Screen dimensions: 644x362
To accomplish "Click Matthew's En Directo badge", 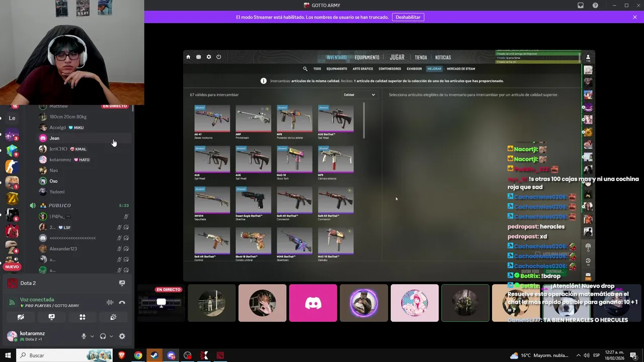I will 115,106.
